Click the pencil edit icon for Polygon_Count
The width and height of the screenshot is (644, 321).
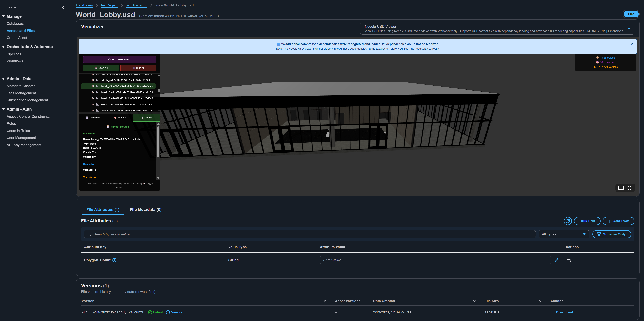[x=556, y=260]
